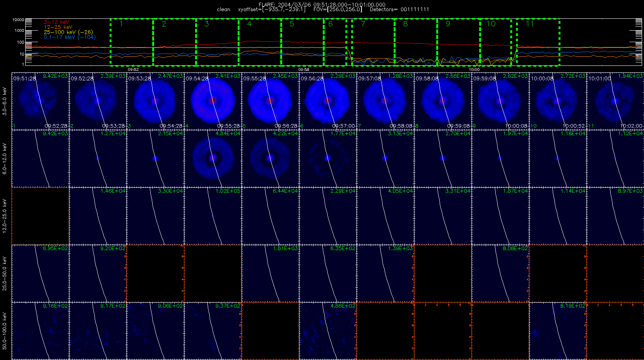Viewport: 644px width, 360px height.
Task: Click the 10:00 tick label on time axis
Action: (474, 70)
